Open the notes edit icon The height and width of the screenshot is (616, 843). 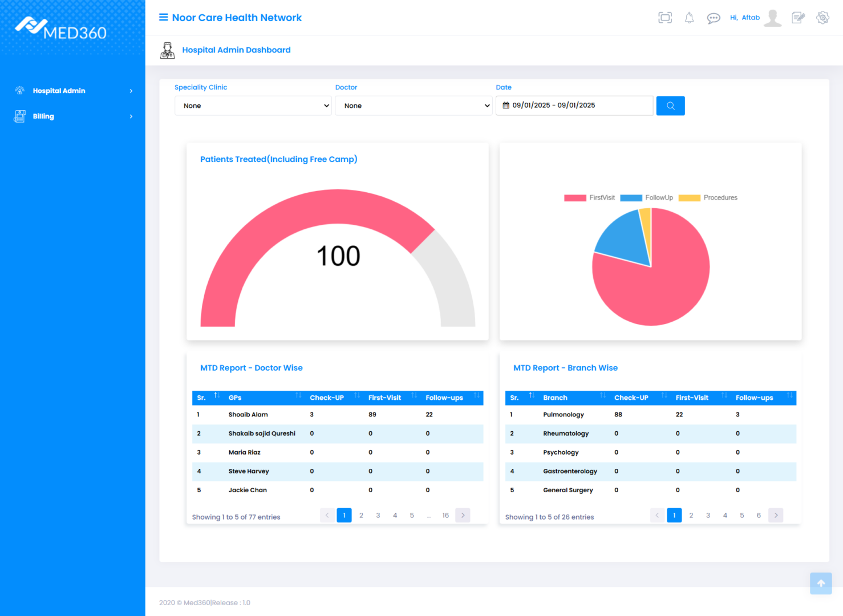[x=798, y=18]
